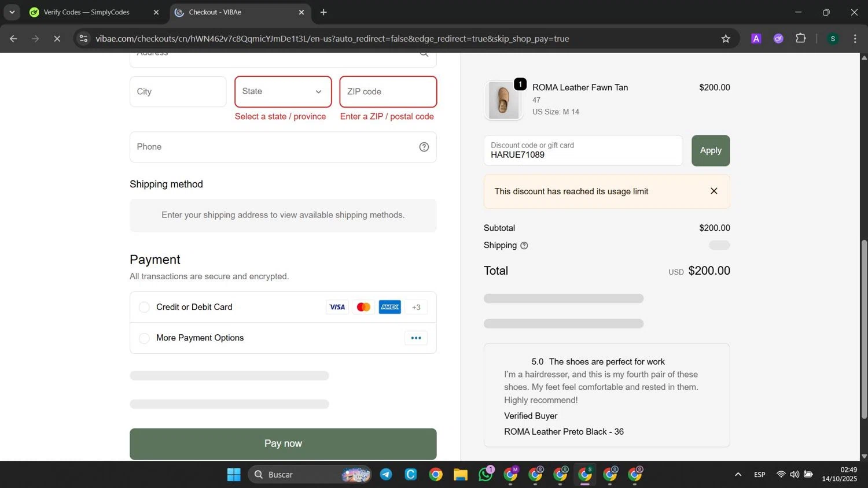Select the Credit or Debit Card radio button
Image resolution: width=868 pixels, height=488 pixels.
[x=144, y=307]
